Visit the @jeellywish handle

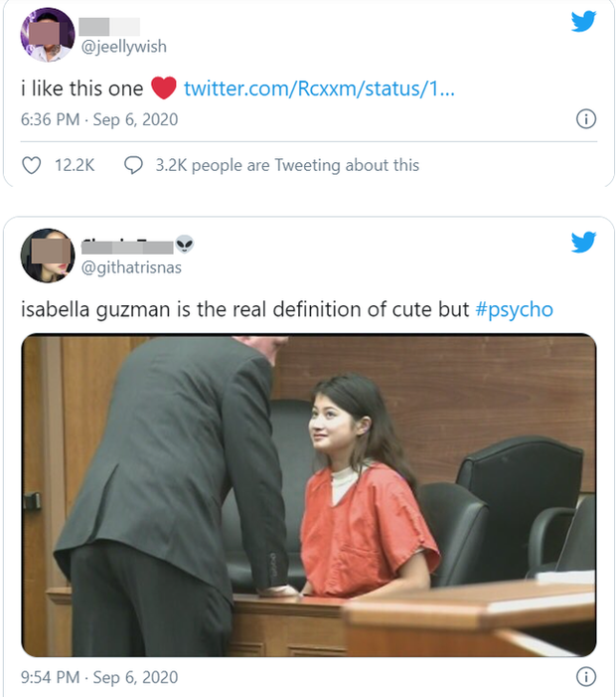click(123, 46)
